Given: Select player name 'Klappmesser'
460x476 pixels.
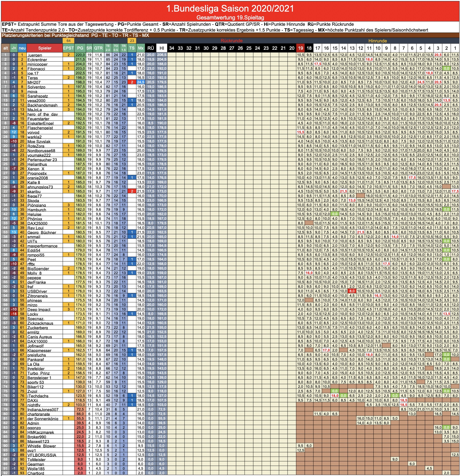Looking at the screenshot, I should pos(39,350).
